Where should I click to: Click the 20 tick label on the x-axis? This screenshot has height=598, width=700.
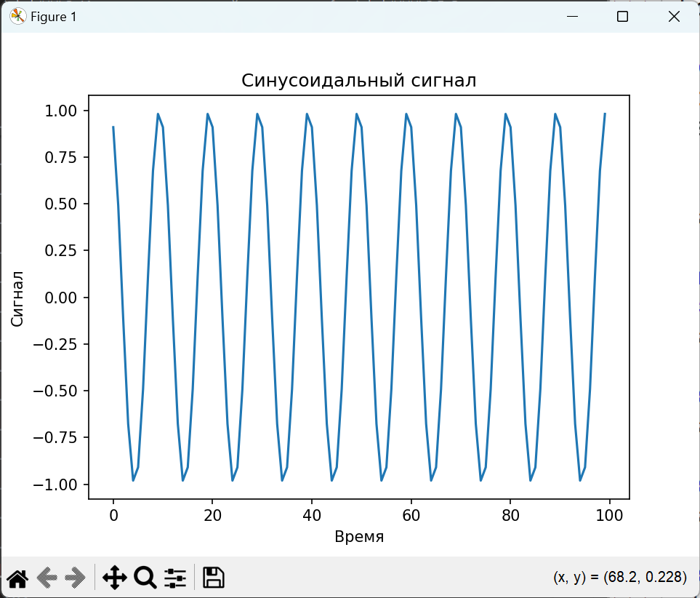coord(212,515)
